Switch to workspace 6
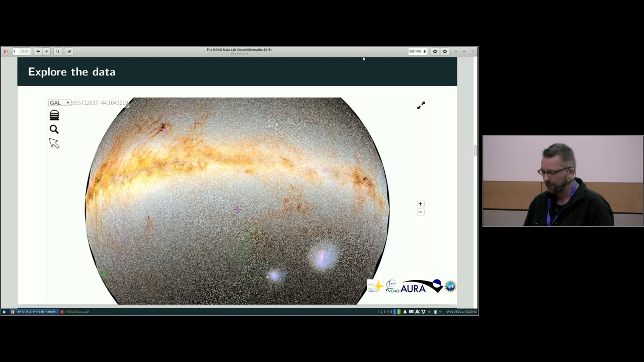The height and width of the screenshot is (362, 644). point(394,312)
